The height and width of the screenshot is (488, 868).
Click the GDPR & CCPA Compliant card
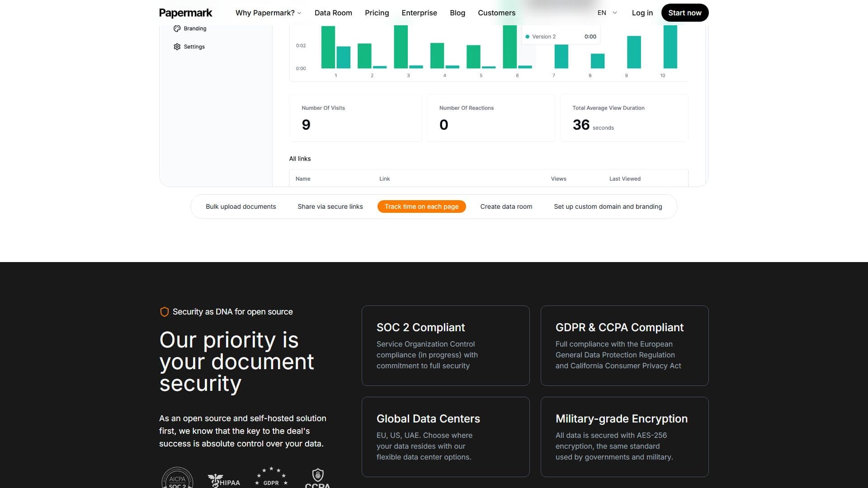click(x=624, y=346)
